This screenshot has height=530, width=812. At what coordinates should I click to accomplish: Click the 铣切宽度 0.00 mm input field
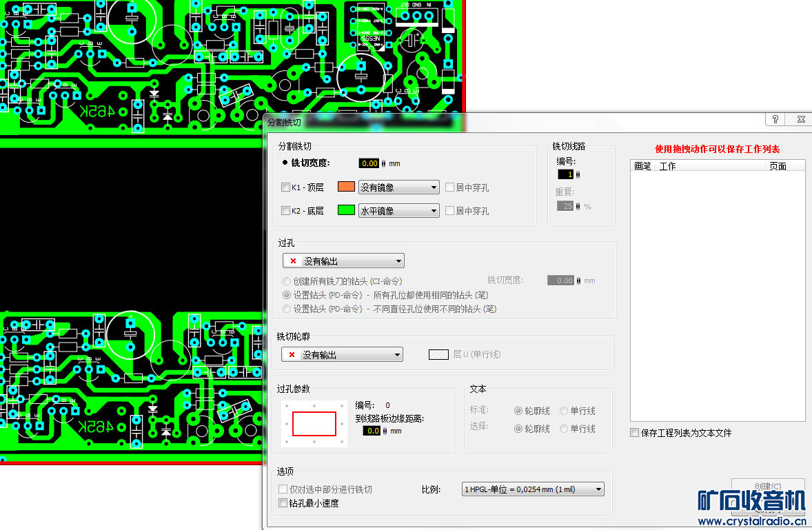coord(369,163)
